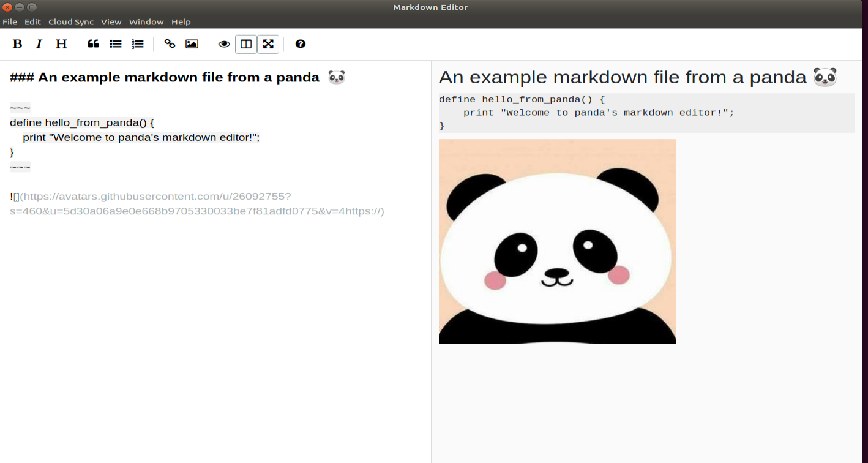The height and width of the screenshot is (463, 868).
Task: Insert a numbered list
Action: click(x=138, y=44)
